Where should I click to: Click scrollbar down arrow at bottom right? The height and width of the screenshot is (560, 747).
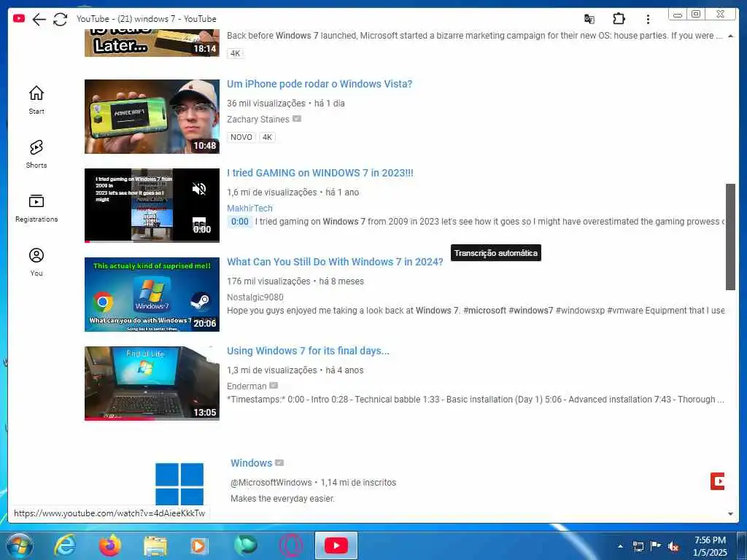point(730,514)
